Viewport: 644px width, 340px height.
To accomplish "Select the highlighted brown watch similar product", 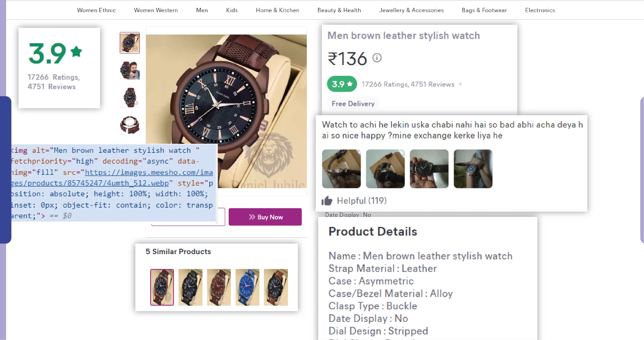I will click(162, 287).
